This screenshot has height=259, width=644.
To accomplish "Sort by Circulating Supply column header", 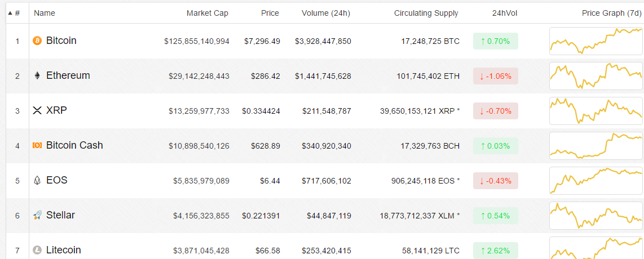I will pyautogui.click(x=426, y=13).
